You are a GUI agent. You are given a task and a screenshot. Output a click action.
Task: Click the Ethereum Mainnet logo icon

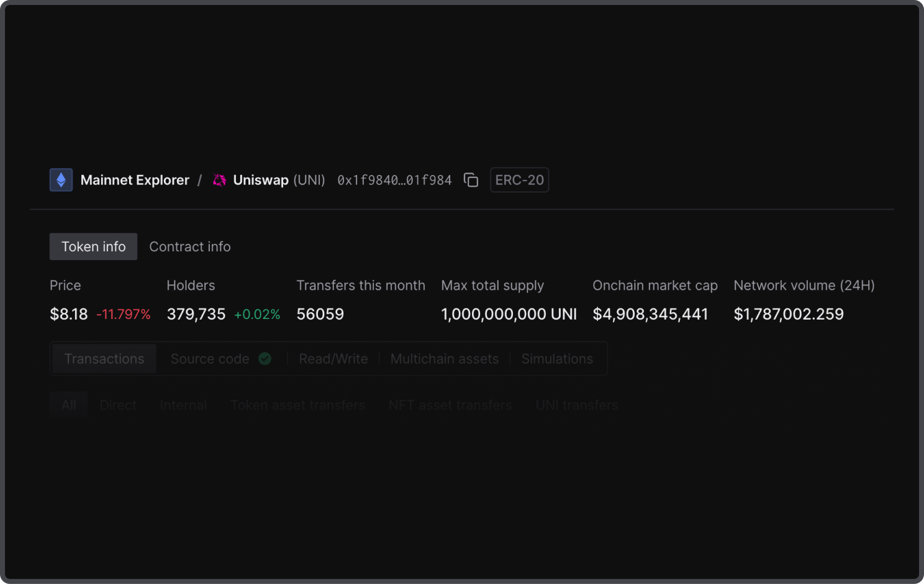click(x=61, y=180)
